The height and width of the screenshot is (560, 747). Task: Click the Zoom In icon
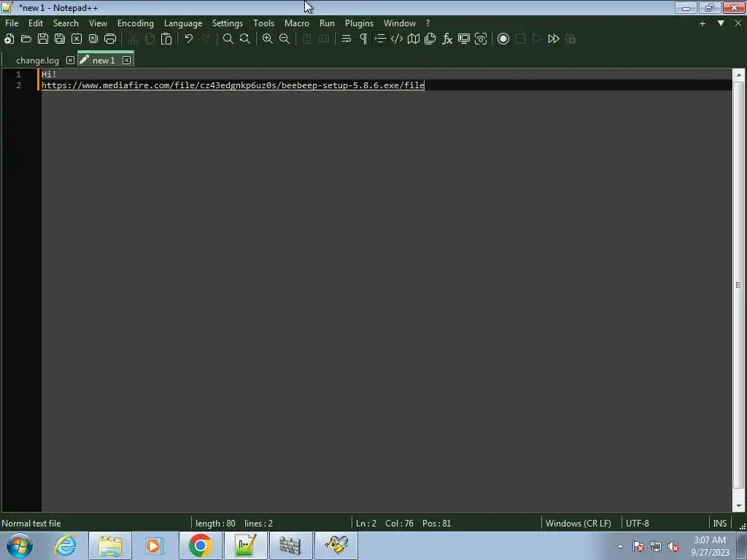(268, 39)
